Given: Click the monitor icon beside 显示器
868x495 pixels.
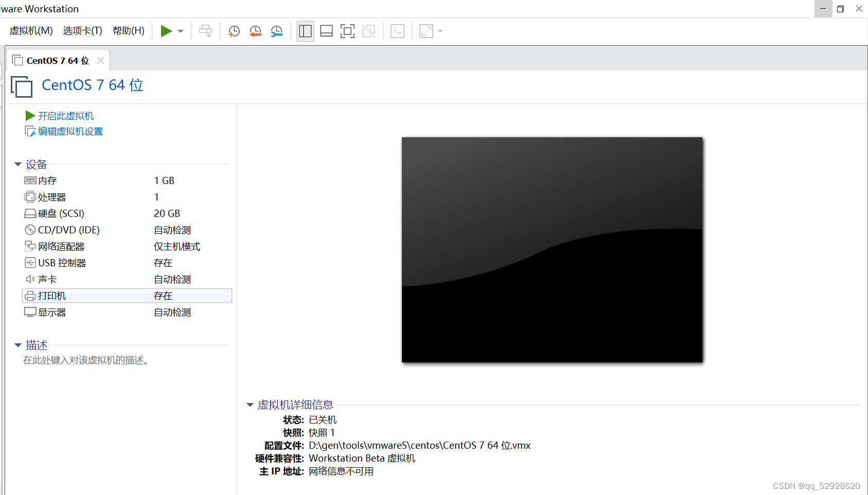Looking at the screenshot, I should pyautogui.click(x=30, y=312).
